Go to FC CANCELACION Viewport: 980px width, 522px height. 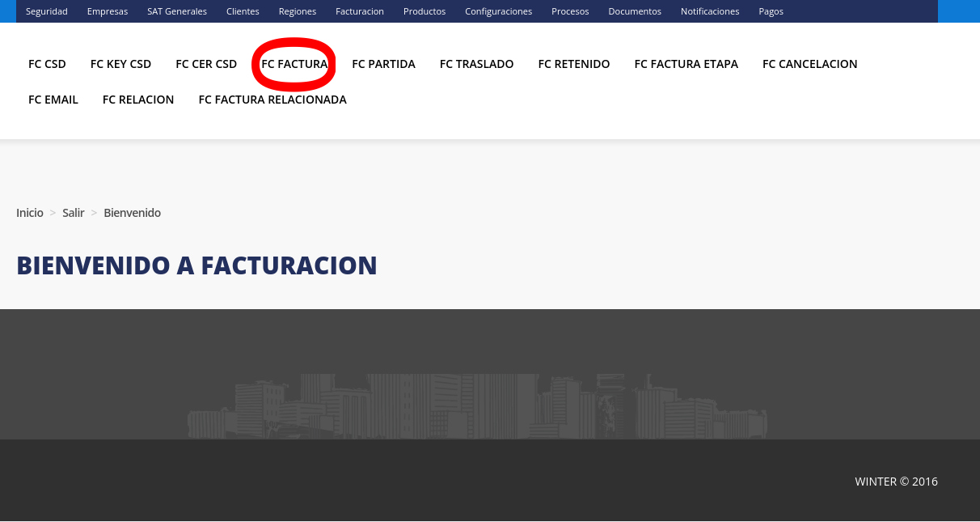pyautogui.click(x=809, y=64)
